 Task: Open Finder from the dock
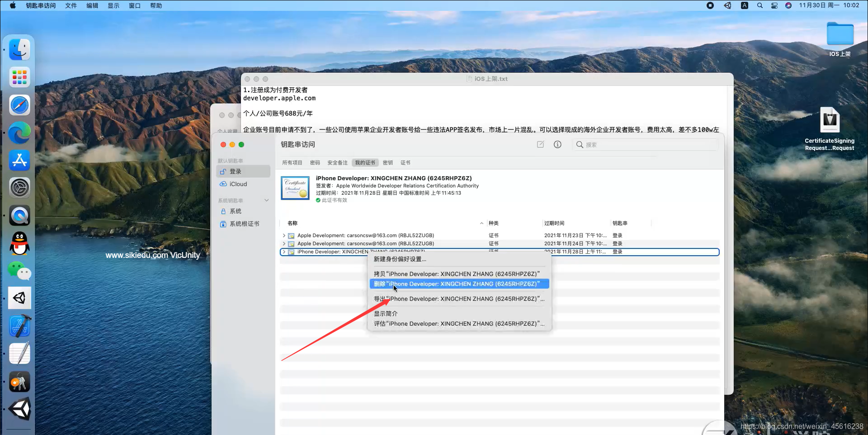(x=19, y=49)
